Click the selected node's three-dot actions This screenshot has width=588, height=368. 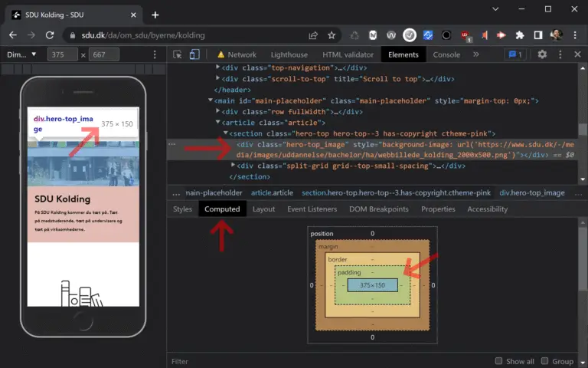pyautogui.click(x=171, y=144)
